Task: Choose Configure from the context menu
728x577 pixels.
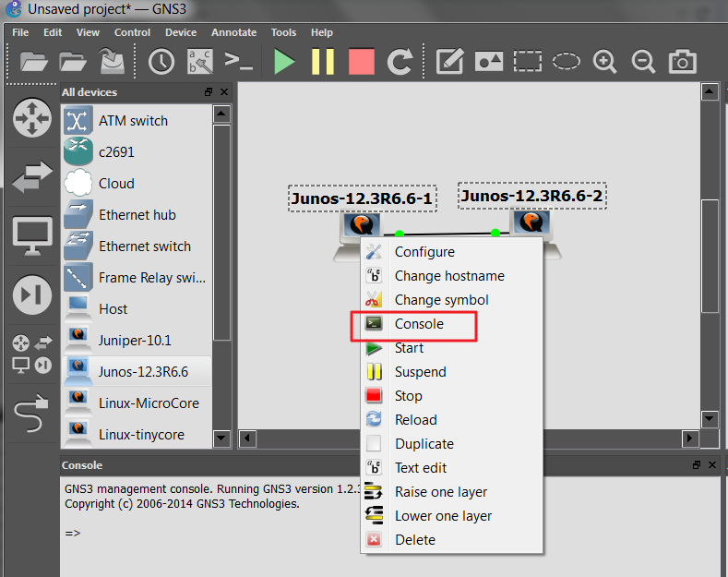Action: (x=451, y=252)
